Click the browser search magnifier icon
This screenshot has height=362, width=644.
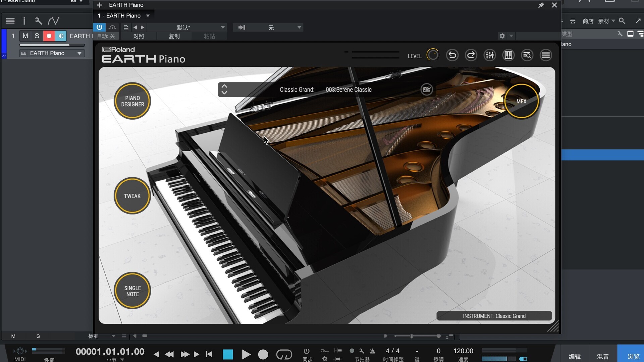coord(622,21)
